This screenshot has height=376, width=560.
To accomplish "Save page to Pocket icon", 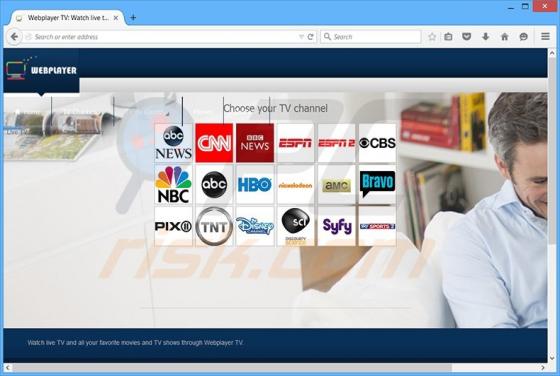I will (466, 36).
